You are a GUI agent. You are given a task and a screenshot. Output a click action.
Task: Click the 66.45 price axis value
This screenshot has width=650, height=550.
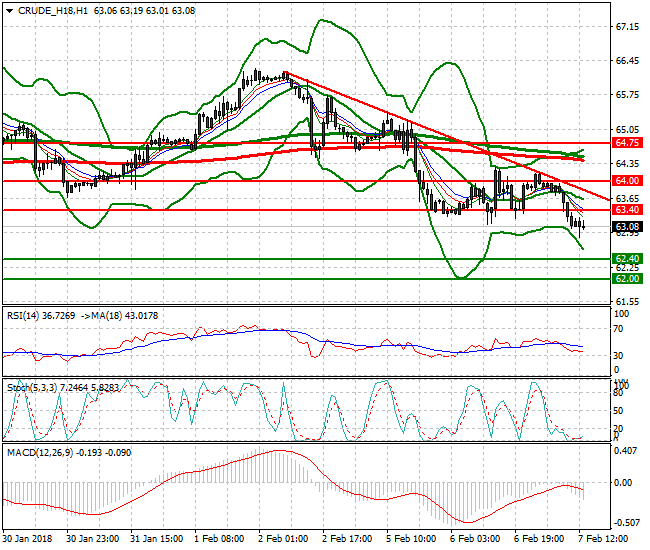pos(627,61)
